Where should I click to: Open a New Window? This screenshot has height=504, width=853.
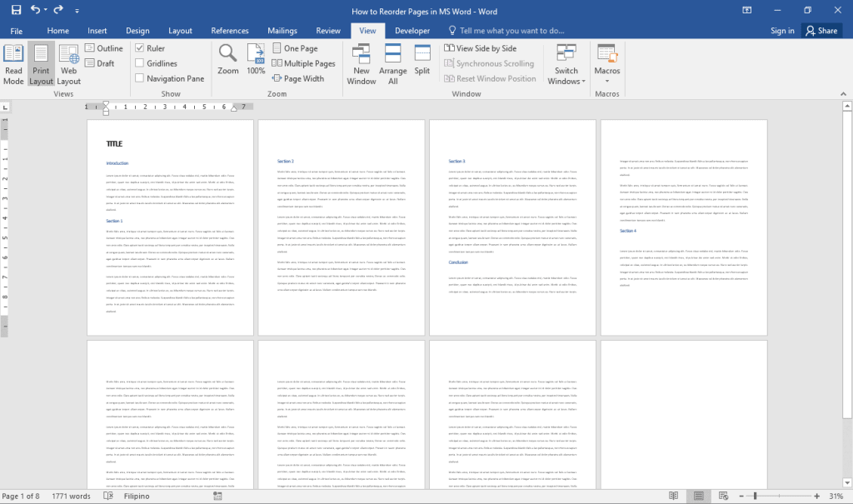point(362,64)
